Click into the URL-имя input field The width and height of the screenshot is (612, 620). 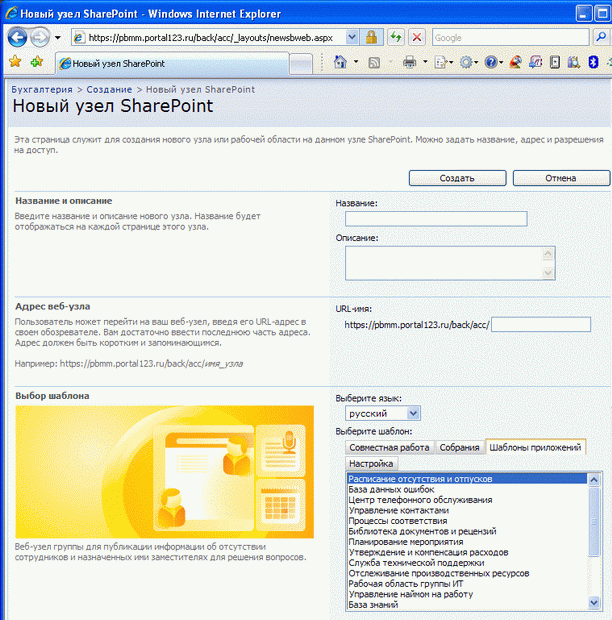(541, 325)
